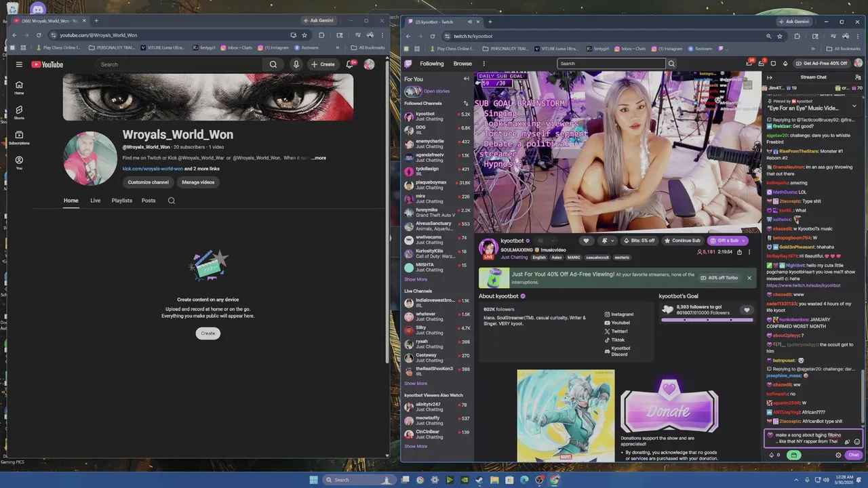Click the Customize channel button
Screen dimensions: 868x488
pyautogui.click(x=148, y=182)
